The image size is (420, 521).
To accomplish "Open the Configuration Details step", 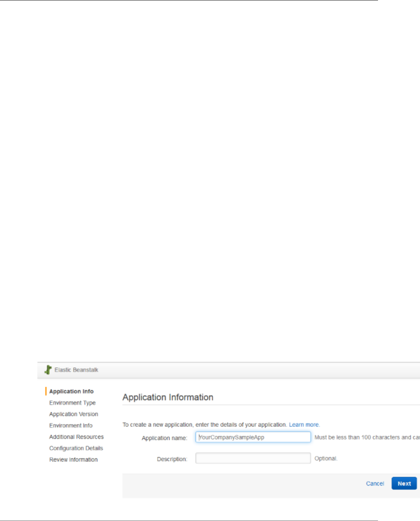I will tap(76, 448).
